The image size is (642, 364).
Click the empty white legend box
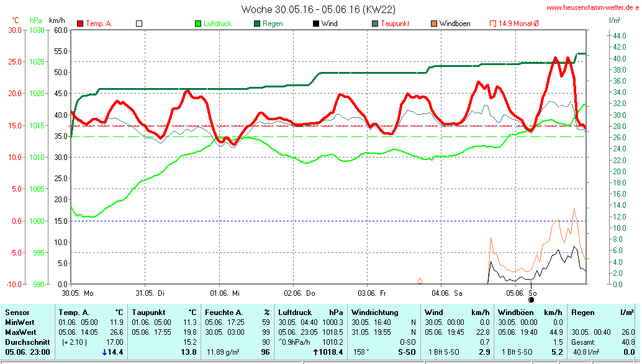point(139,24)
